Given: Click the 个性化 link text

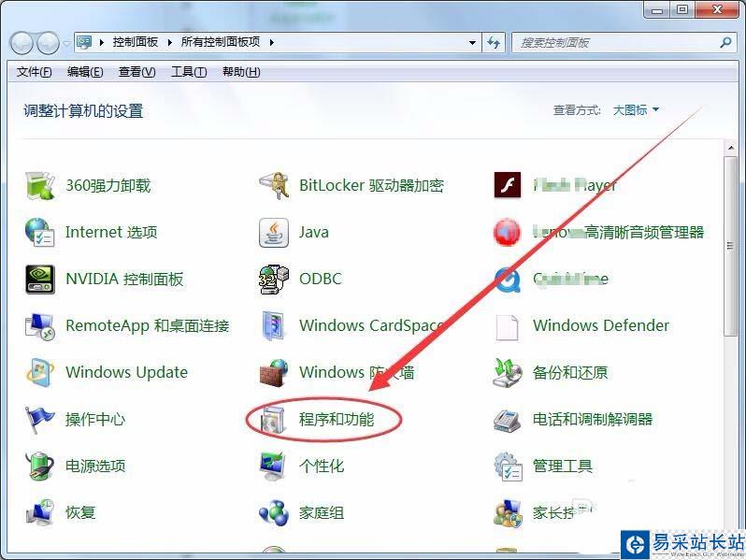Looking at the screenshot, I should click(322, 466).
